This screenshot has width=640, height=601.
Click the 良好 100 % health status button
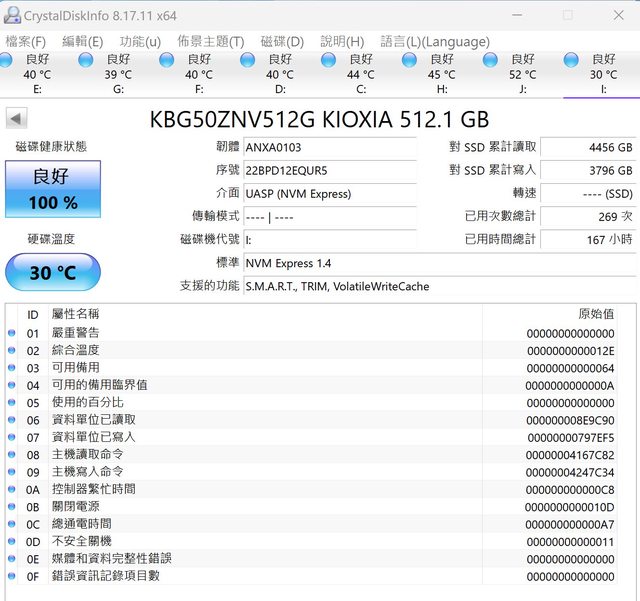click(x=53, y=190)
